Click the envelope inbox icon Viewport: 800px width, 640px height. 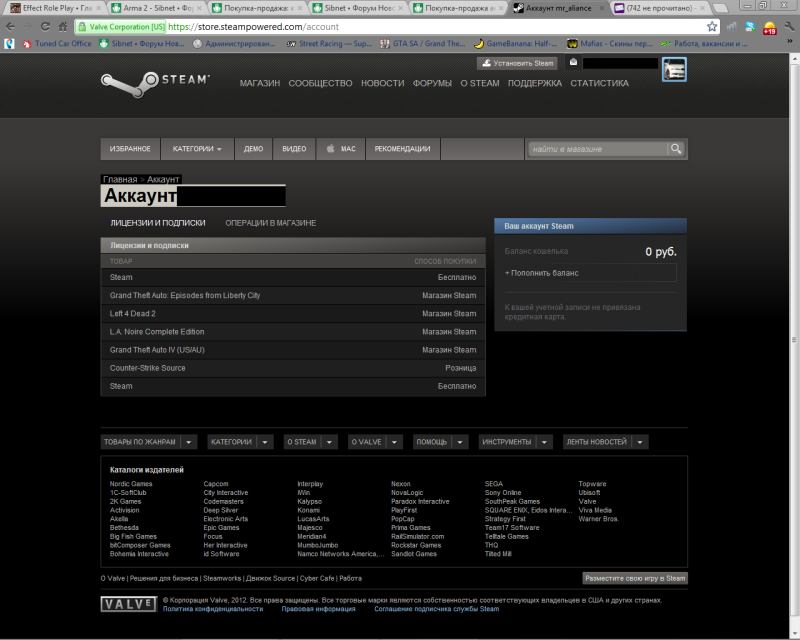click(x=573, y=63)
